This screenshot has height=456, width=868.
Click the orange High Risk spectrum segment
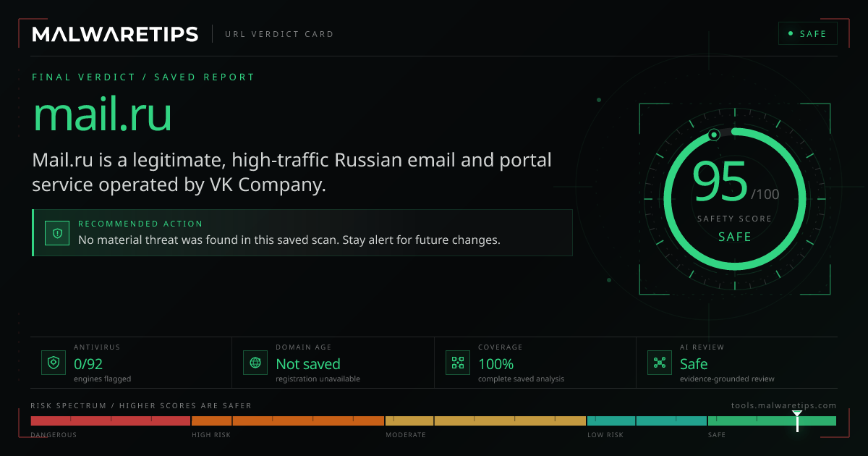pos(288,421)
